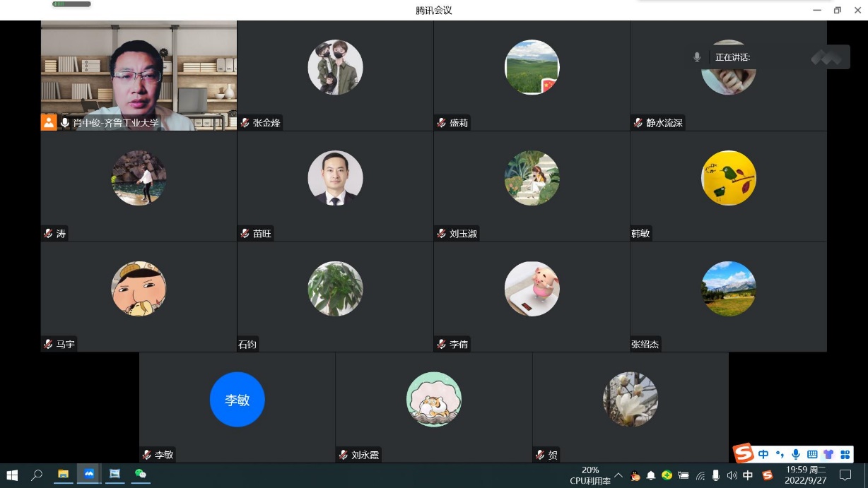
Task: Click 涛's avatar
Action: pos(139,178)
